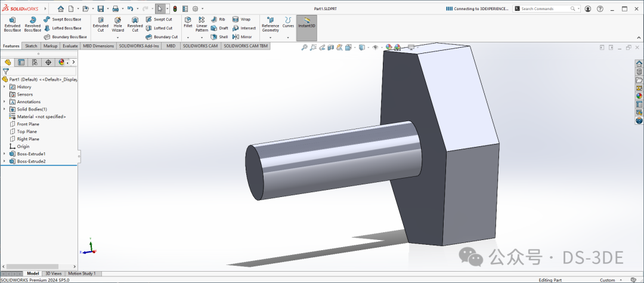Expand the Boss-Extrude2 feature
Screen dimensions: 644x283
[5, 161]
